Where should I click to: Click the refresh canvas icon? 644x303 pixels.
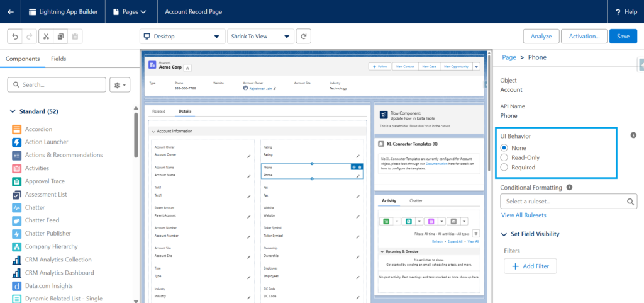coord(304,37)
